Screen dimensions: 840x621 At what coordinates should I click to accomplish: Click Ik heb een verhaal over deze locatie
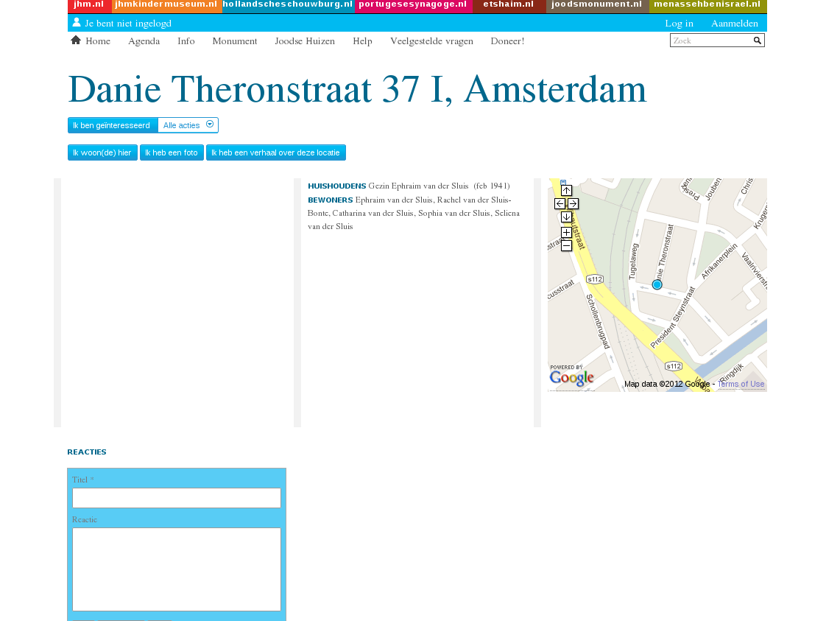point(276,152)
